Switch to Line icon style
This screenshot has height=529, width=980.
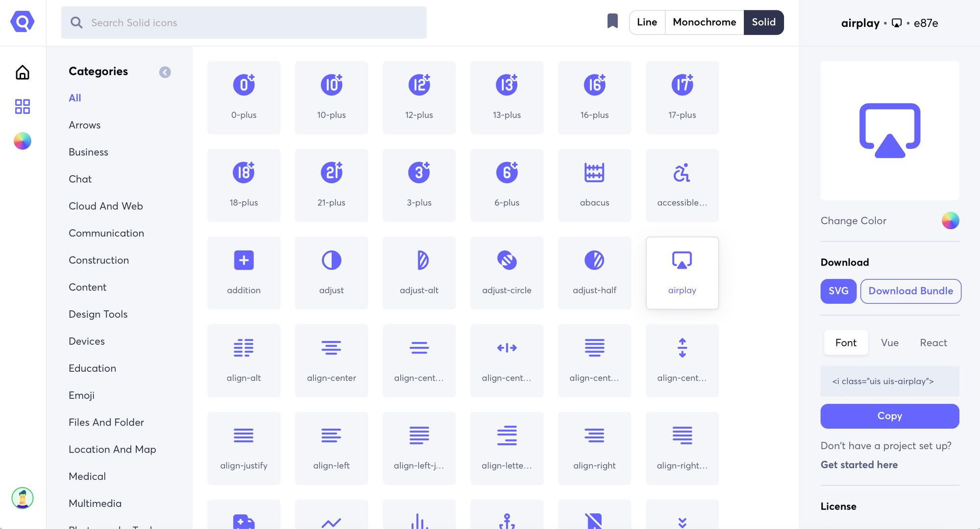pyautogui.click(x=647, y=22)
